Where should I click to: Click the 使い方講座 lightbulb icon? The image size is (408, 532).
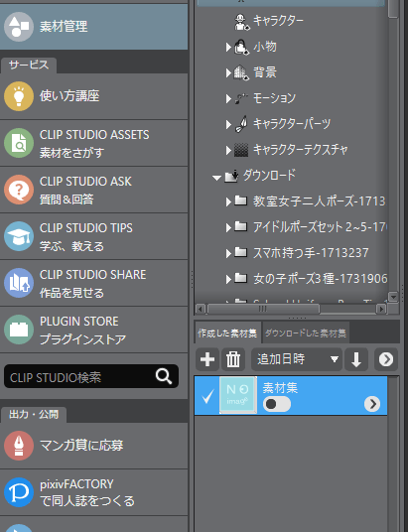point(19,96)
